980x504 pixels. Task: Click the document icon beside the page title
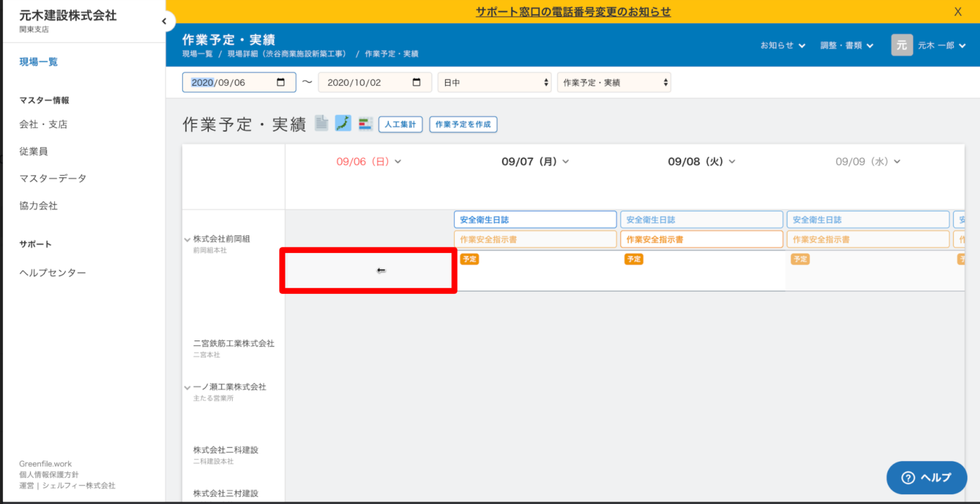322,123
